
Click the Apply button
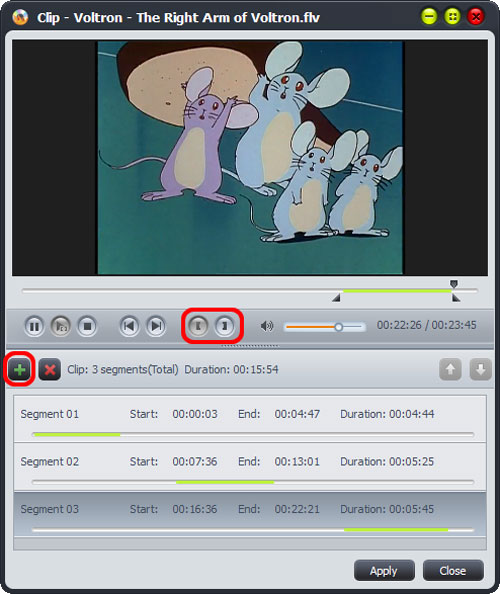(x=384, y=571)
